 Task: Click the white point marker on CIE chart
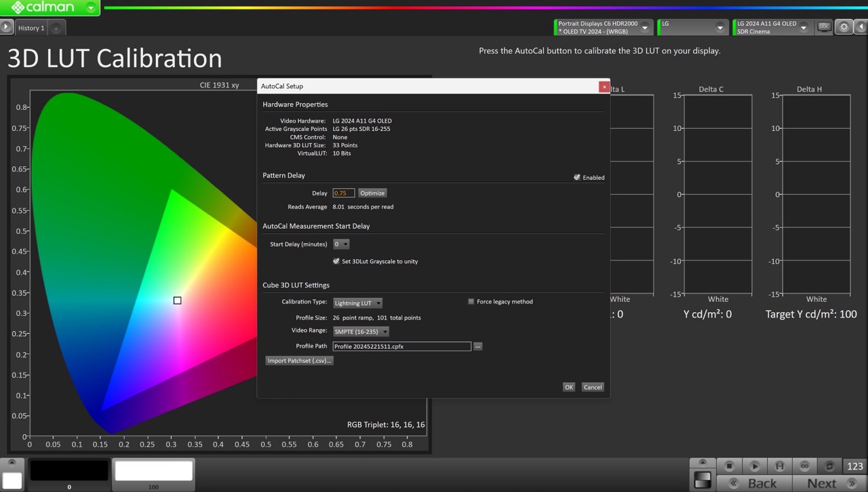click(x=177, y=301)
